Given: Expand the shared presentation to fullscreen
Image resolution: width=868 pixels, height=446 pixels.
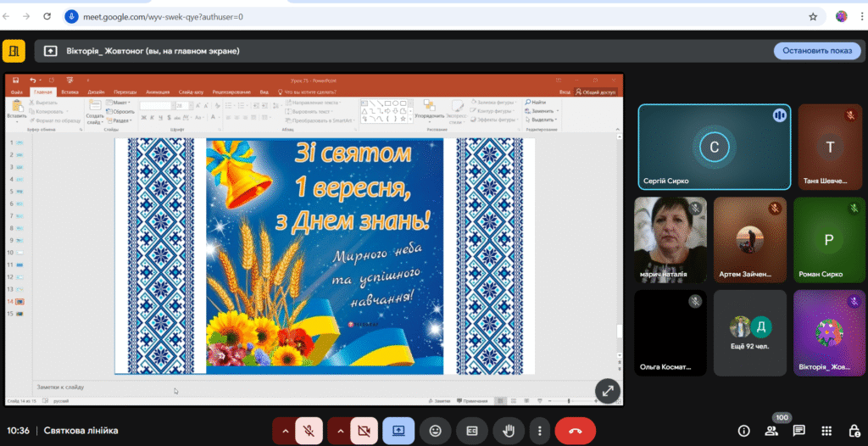Looking at the screenshot, I should tap(607, 391).
